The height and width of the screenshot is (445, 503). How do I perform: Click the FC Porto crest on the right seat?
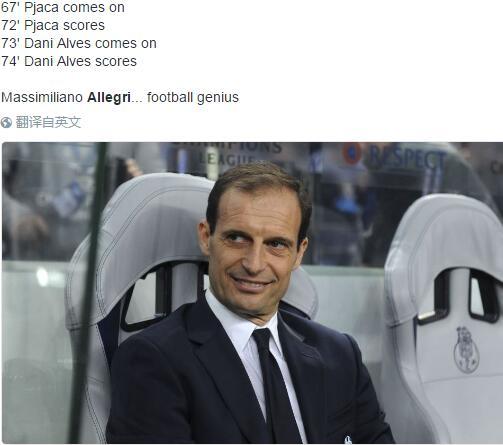click(x=466, y=350)
